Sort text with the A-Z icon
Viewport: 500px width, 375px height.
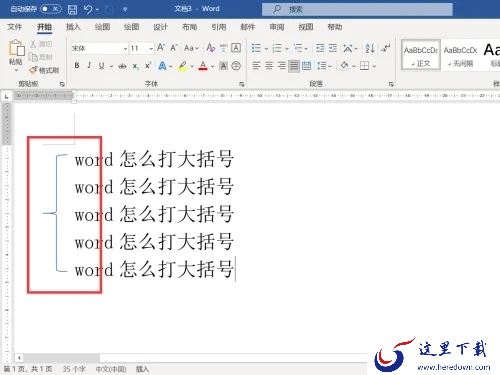(370, 48)
